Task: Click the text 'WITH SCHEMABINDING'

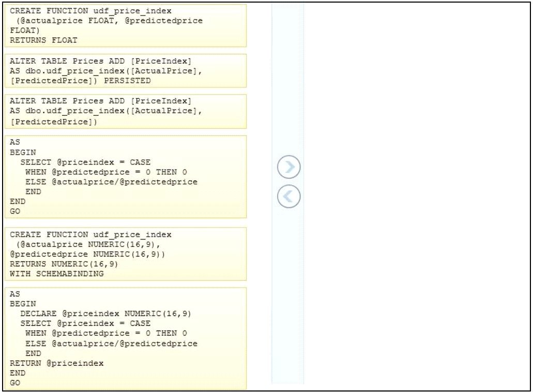Action: pos(57,274)
